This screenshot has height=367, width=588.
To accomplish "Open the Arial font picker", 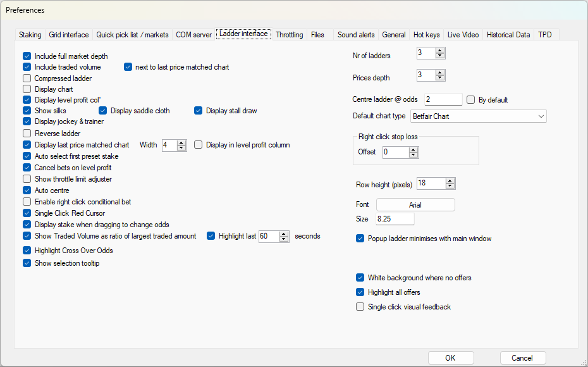I will click(415, 205).
